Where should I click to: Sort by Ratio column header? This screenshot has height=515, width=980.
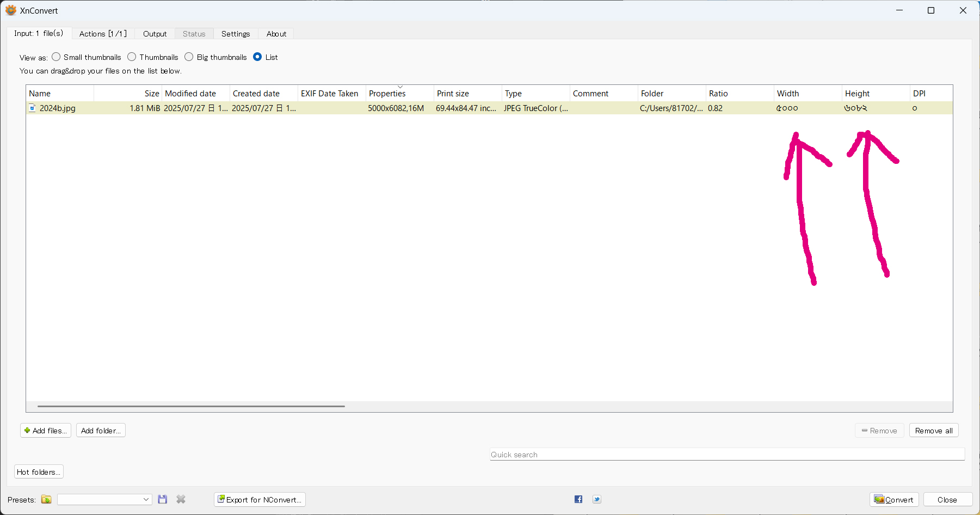[x=740, y=93]
